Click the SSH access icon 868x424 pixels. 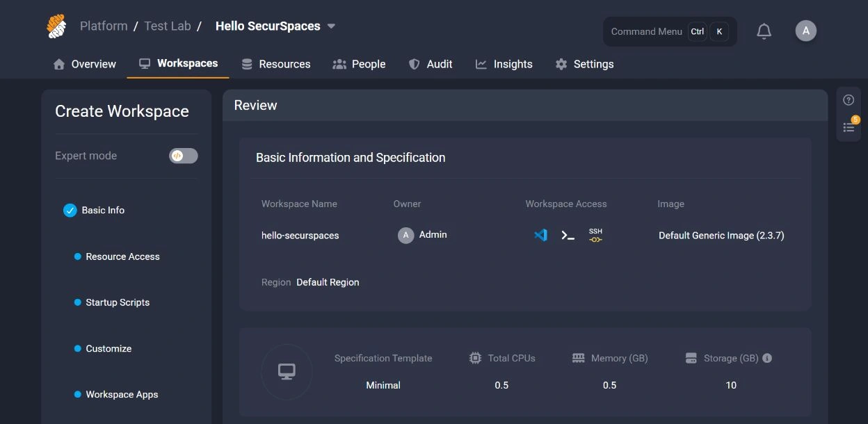(x=595, y=235)
